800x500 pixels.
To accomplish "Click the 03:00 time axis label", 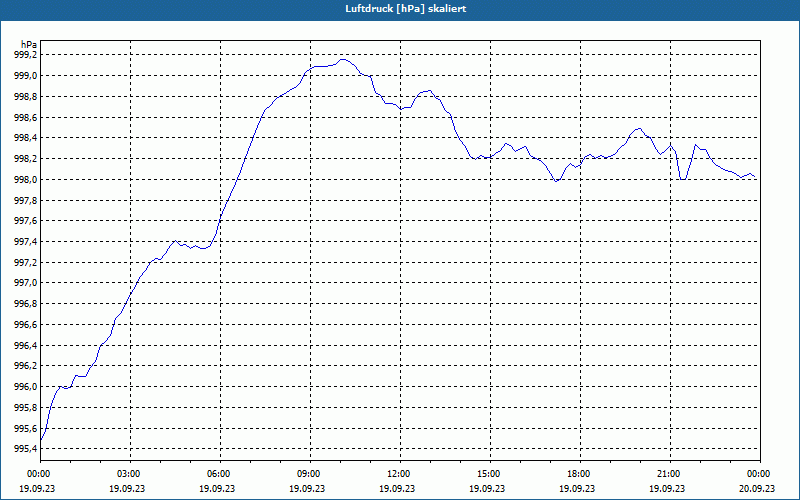I will coord(130,474).
